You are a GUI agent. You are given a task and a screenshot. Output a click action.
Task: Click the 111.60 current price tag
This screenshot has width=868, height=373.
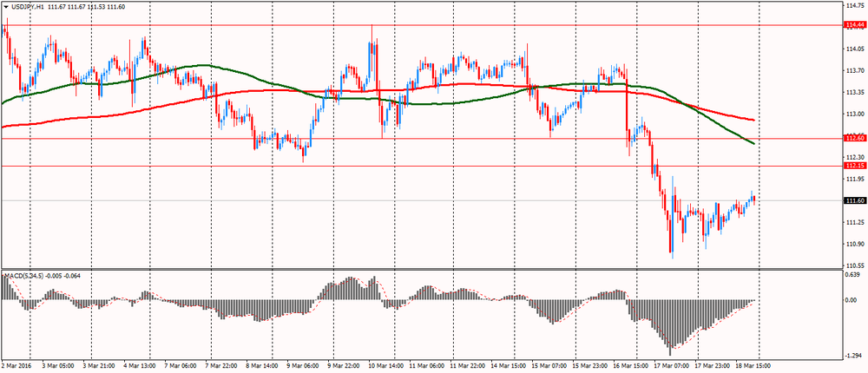click(855, 200)
